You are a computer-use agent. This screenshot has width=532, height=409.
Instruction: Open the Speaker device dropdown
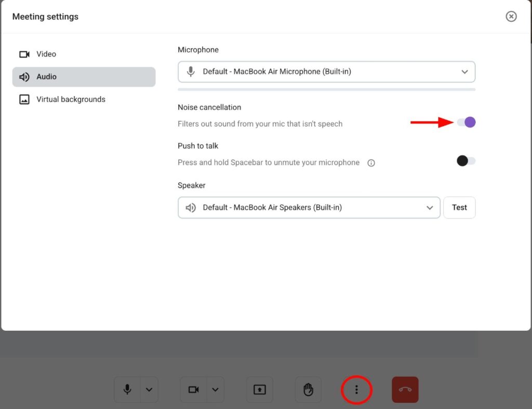309,208
